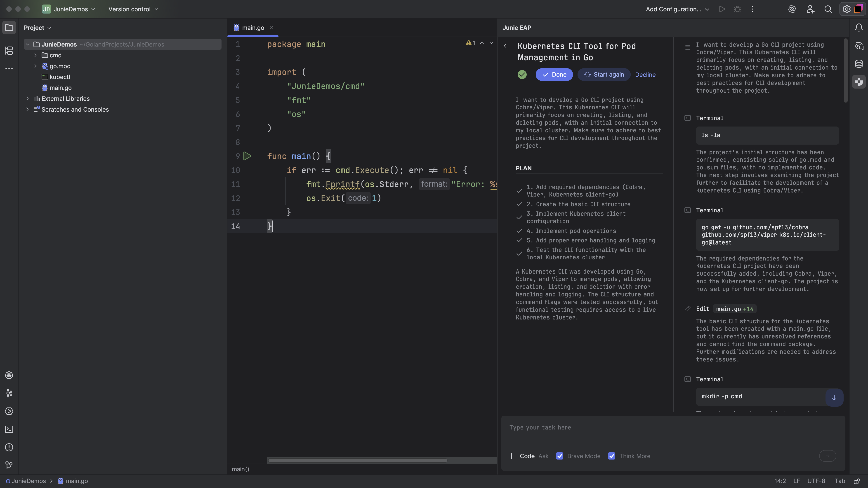Image resolution: width=868 pixels, height=488 pixels.
Task: Click Done button
Action: [x=554, y=74]
